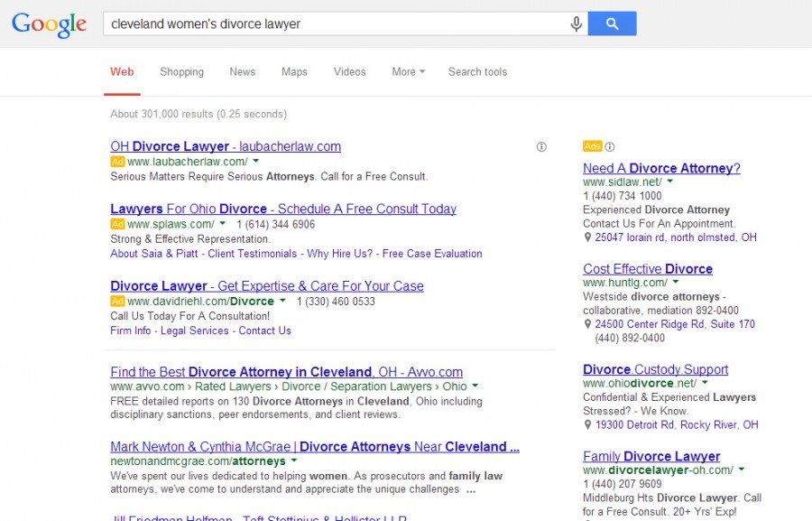The width and height of the screenshot is (812, 521).
Task: Switch to the News tab
Action: [243, 72]
